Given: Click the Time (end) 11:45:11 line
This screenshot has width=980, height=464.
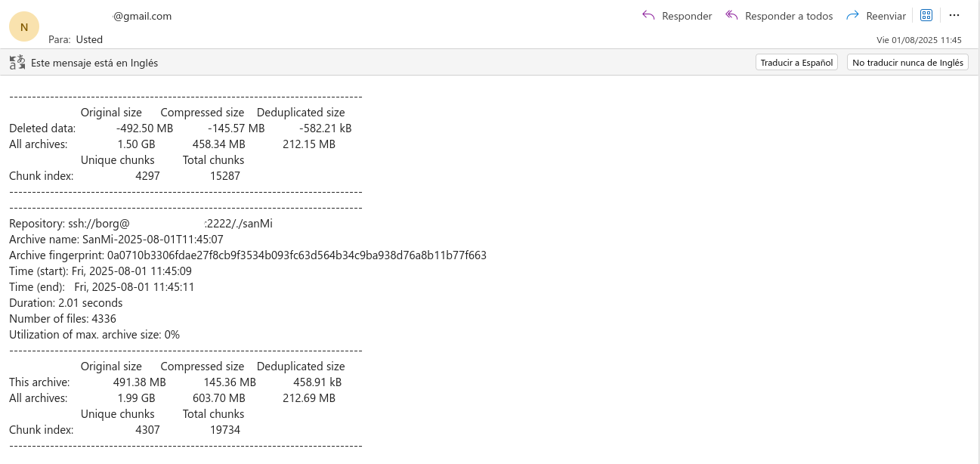Looking at the screenshot, I should (x=102, y=287).
